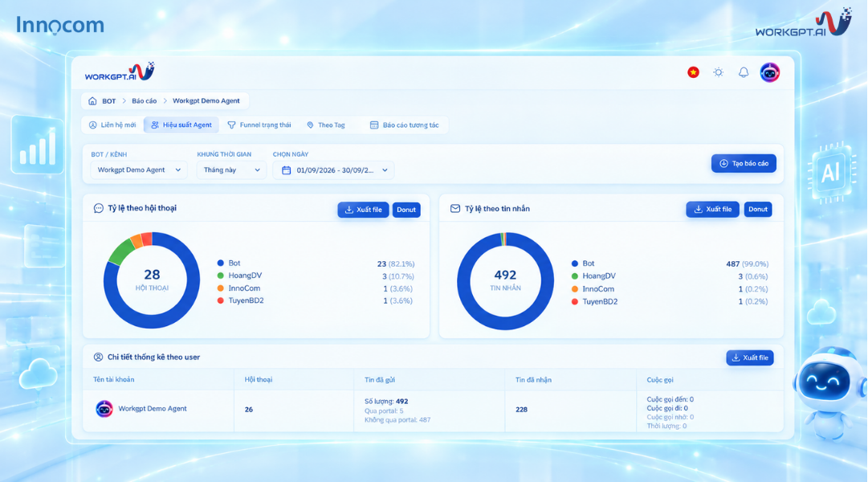Open the Funnel trạng thái tab
The image size is (868, 482).
pyautogui.click(x=259, y=125)
